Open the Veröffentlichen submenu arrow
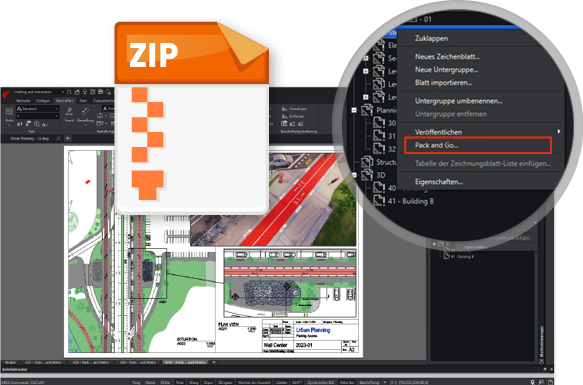Screen dimensions: 583x385 [558, 131]
